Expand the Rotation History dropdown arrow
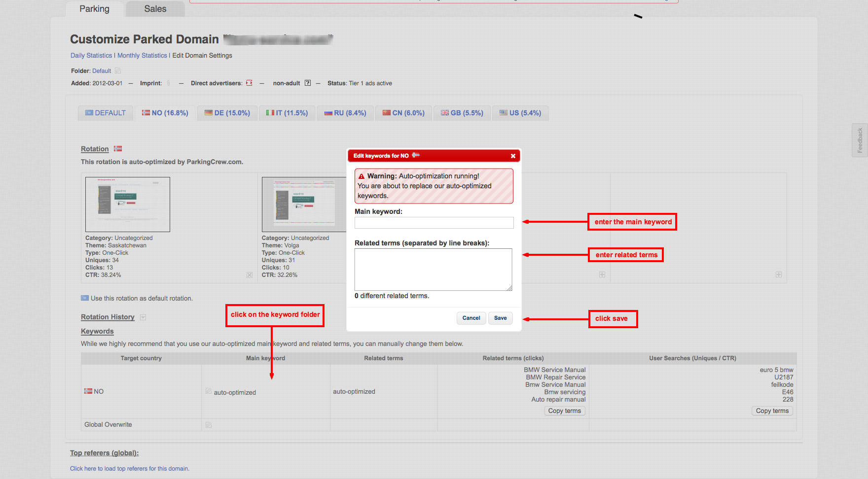Viewport: 868px width, 479px height. [143, 317]
